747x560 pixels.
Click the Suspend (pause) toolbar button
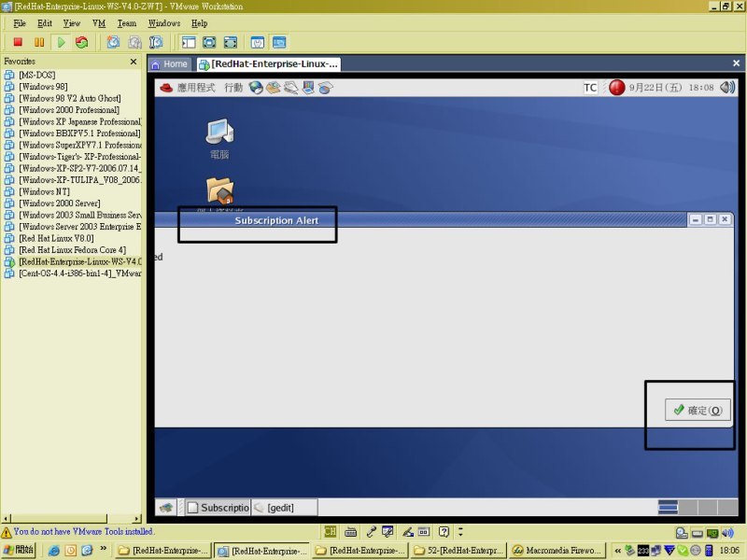(39, 42)
